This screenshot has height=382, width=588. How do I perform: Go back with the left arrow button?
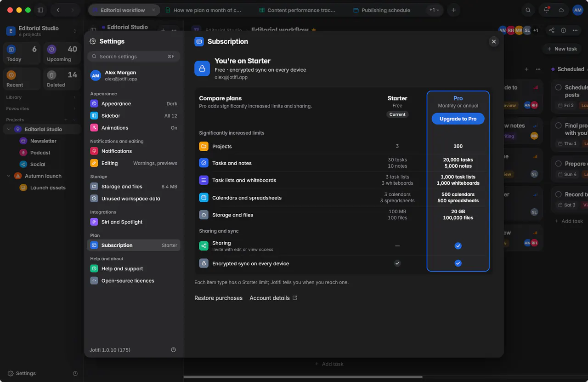58,10
